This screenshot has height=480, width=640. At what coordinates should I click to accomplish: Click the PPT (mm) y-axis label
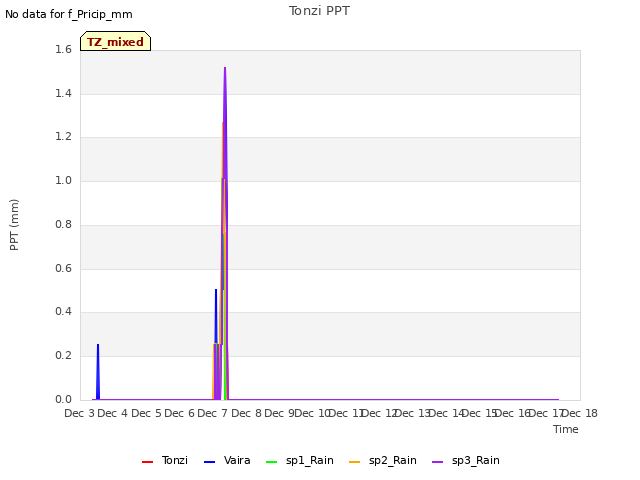tap(14, 224)
